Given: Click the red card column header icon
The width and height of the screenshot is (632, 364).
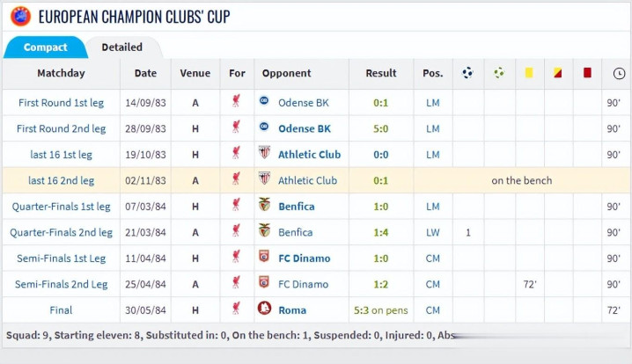Looking at the screenshot, I should [587, 73].
